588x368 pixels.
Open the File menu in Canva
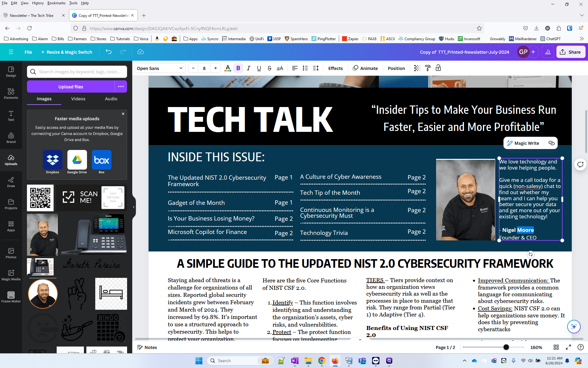[x=28, y=52]
